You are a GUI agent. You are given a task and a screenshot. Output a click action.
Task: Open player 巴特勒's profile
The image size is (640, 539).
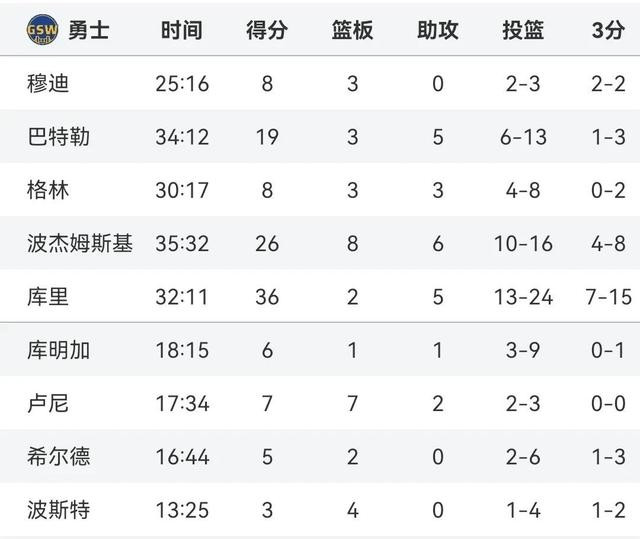tap(58, 137)
